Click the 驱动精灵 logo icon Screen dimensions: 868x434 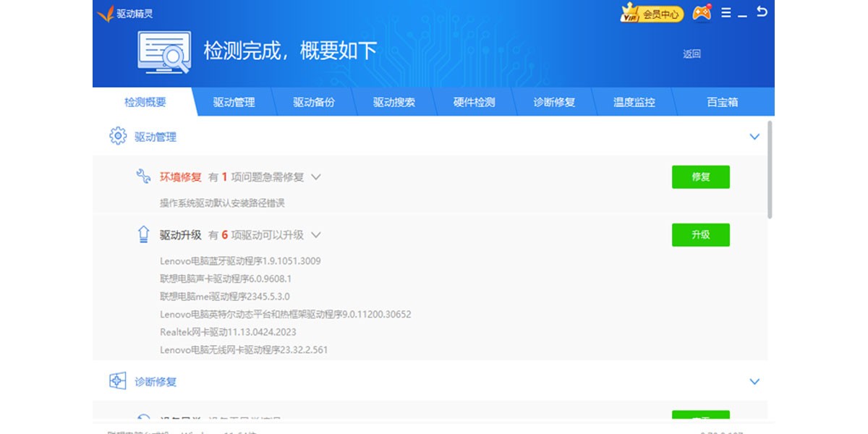click(x=106, y=13)
